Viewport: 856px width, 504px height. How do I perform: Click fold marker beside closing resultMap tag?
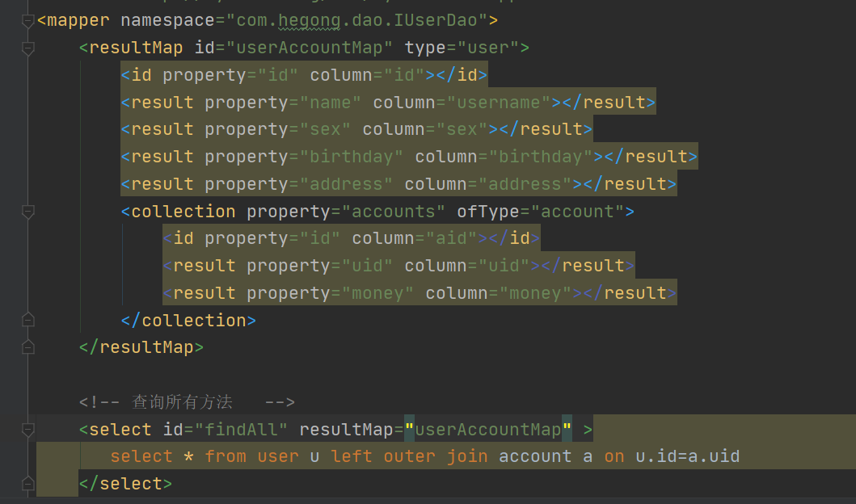click(x=27, y=347)
